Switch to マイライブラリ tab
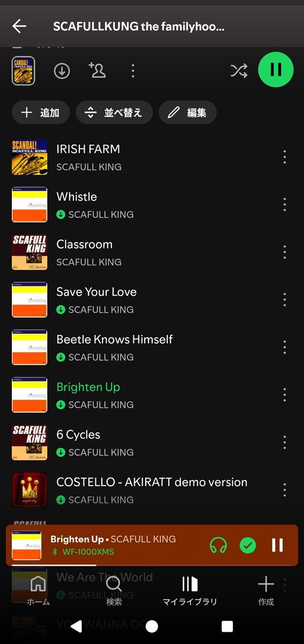 (x=190, y=590)
